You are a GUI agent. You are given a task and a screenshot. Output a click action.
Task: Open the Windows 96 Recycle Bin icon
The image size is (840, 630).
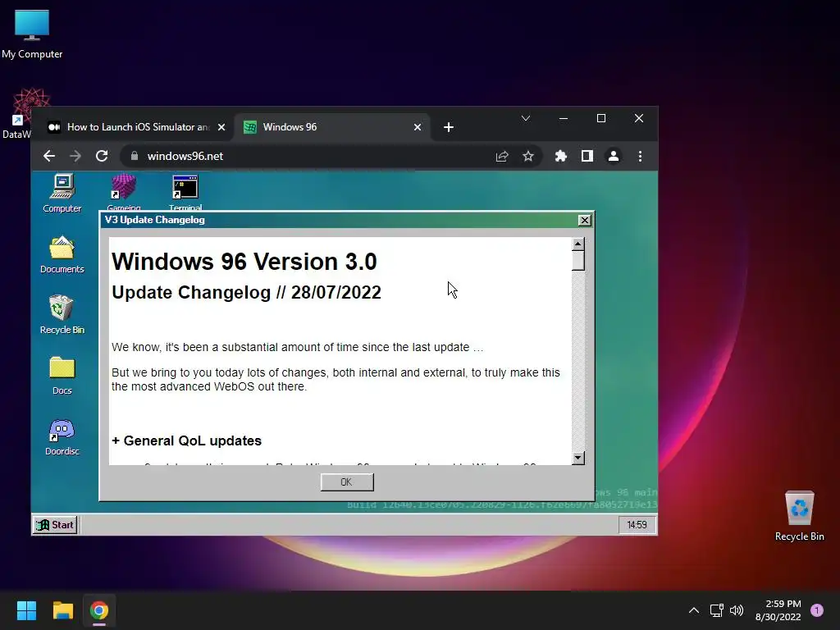coord(62,315)
